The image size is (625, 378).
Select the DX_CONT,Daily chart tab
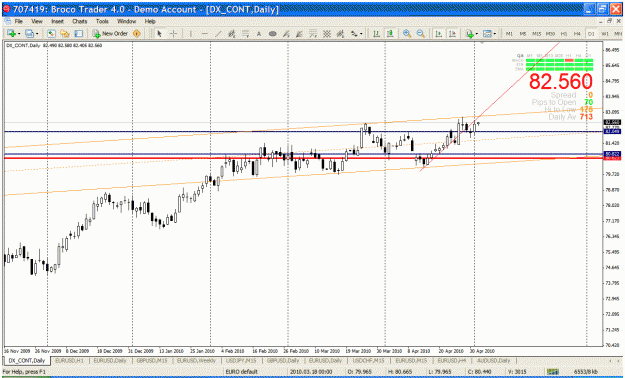coord(27,360)
